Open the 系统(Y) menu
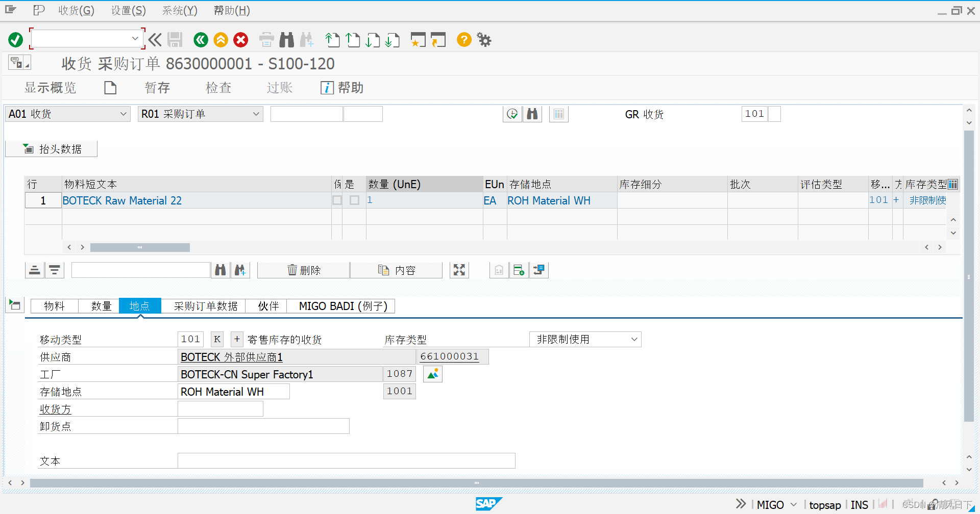The image size is (980, 514). [x=180, y=10]
